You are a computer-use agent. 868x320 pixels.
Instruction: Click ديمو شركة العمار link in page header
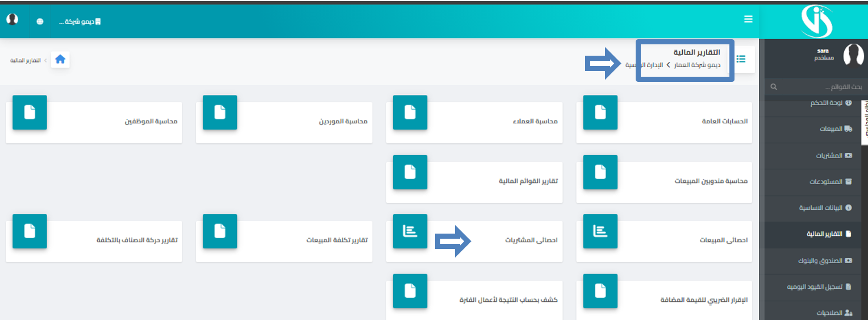pos(697,65)
